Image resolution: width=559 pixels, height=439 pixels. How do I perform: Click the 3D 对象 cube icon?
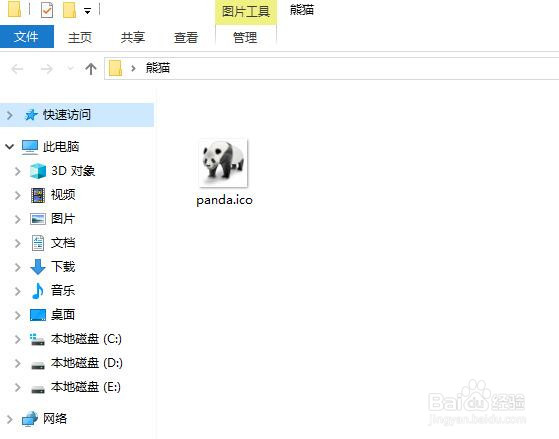click(38, 171)
